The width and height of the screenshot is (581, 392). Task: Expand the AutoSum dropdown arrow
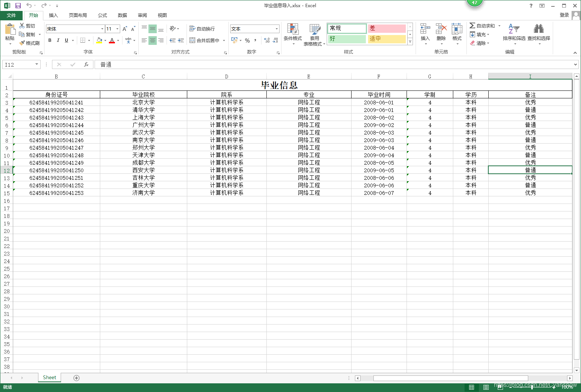click(500, 26)
